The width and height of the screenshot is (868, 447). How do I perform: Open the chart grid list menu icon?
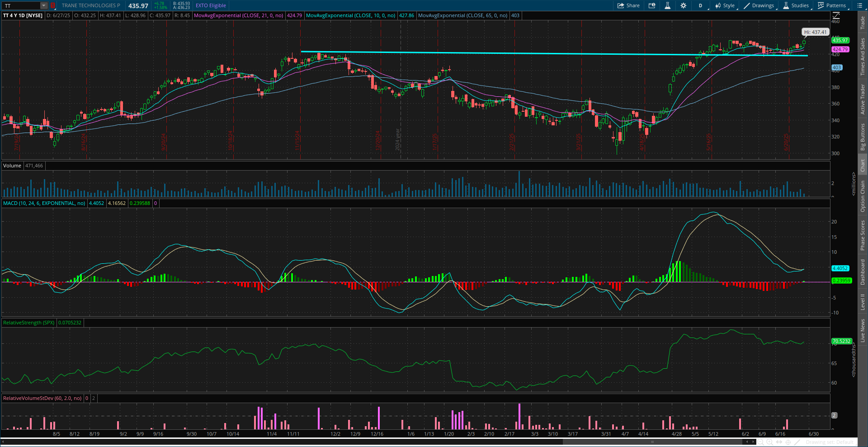859,5
